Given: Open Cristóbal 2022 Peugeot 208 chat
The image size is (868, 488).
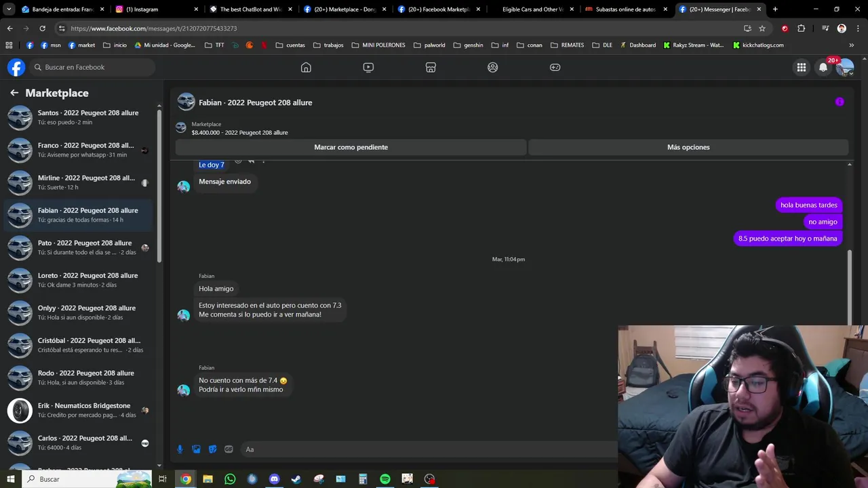Looking at the screenshot, I should (x=79, y=345).
